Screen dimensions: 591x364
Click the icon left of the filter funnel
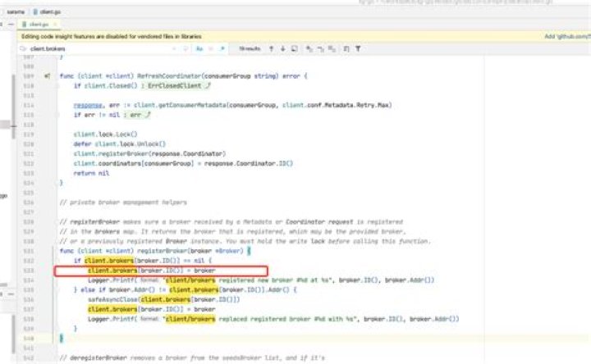(x=346, y=48)
